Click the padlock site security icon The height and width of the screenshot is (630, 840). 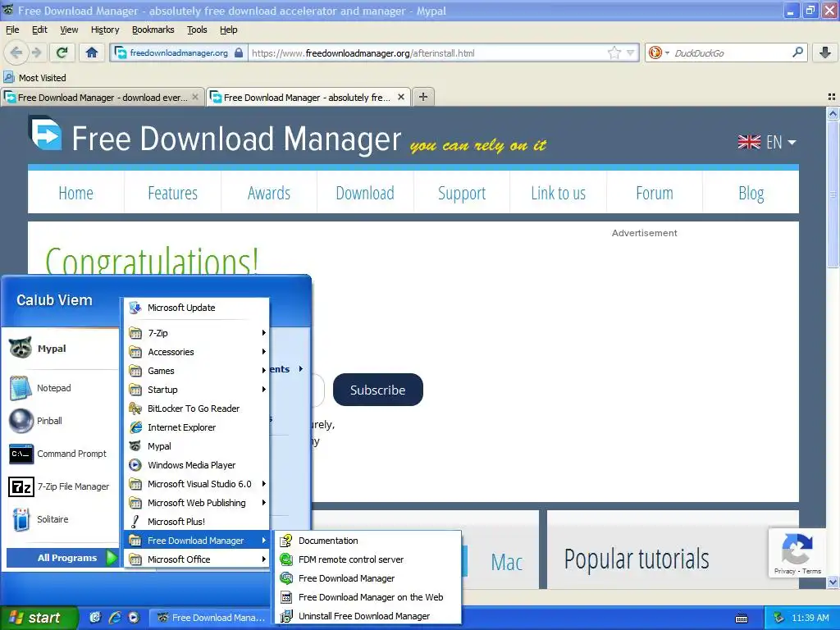tap(239, 53)
